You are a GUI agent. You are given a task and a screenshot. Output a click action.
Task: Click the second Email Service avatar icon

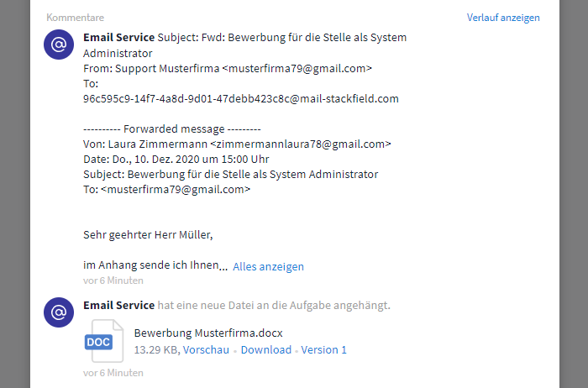(59, 312)
